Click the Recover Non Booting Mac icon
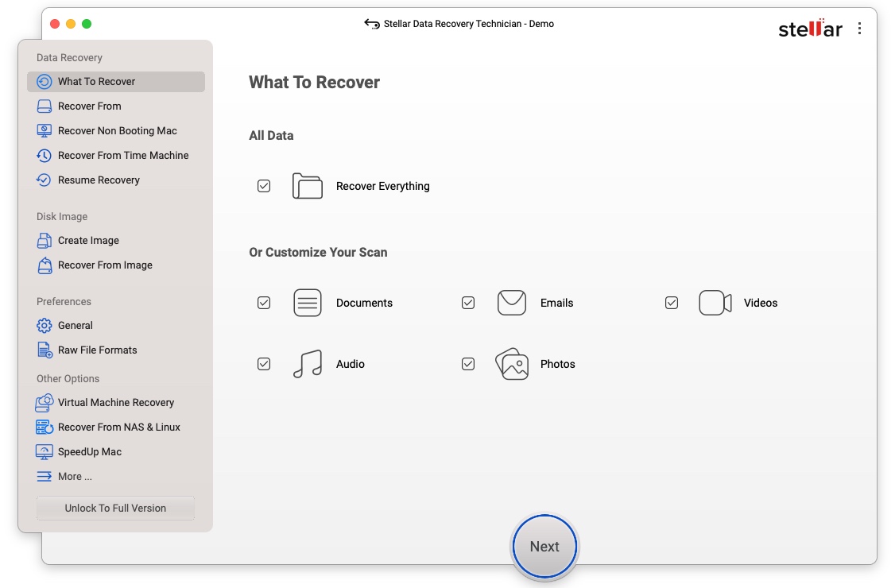This screenshot has width=895, height=588. click(x=44, y=131)
